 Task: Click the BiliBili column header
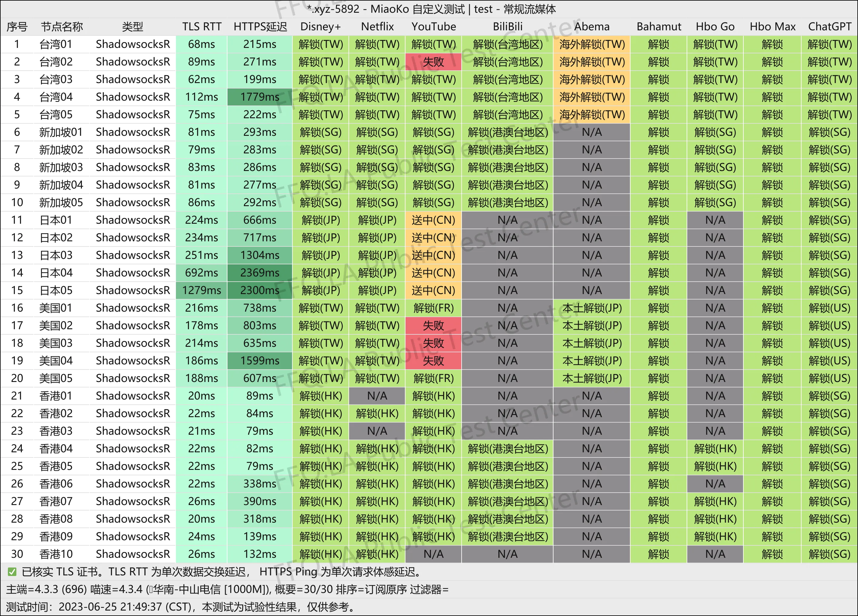tap(507, 27)
